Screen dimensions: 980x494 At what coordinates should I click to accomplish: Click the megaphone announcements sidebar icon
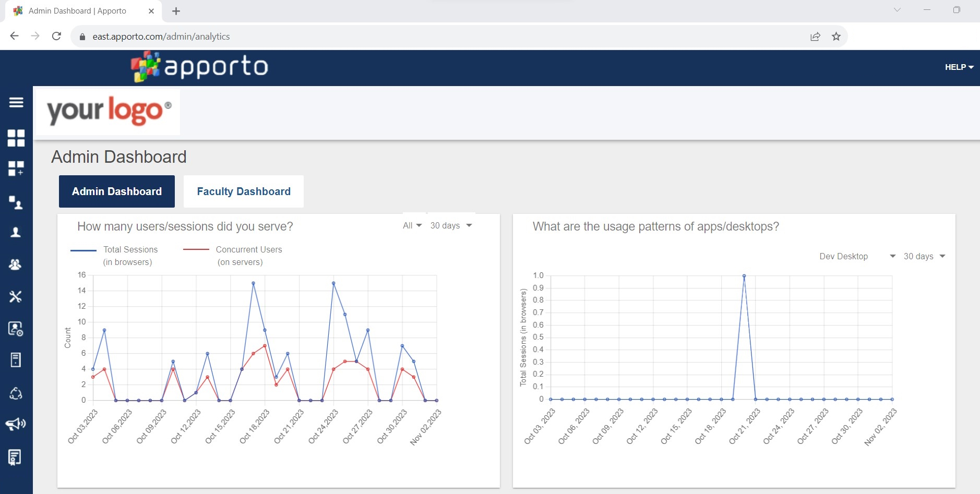point(16,424)
